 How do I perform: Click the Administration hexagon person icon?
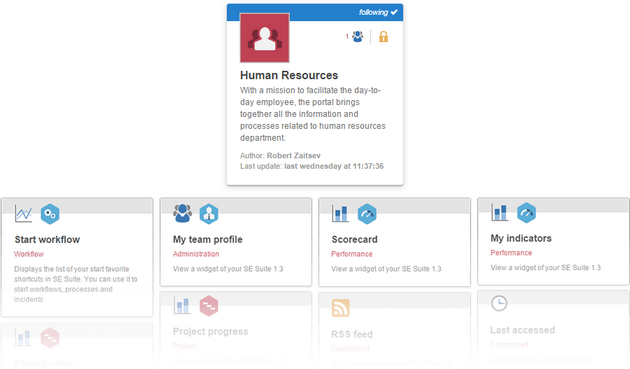pos(209,214)
